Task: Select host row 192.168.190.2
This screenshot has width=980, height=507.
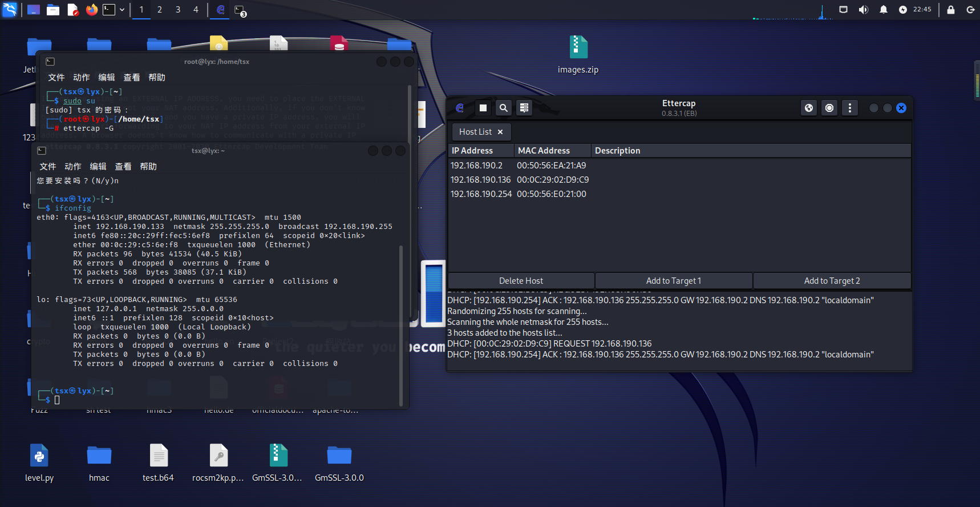Action: click(679, 166)
